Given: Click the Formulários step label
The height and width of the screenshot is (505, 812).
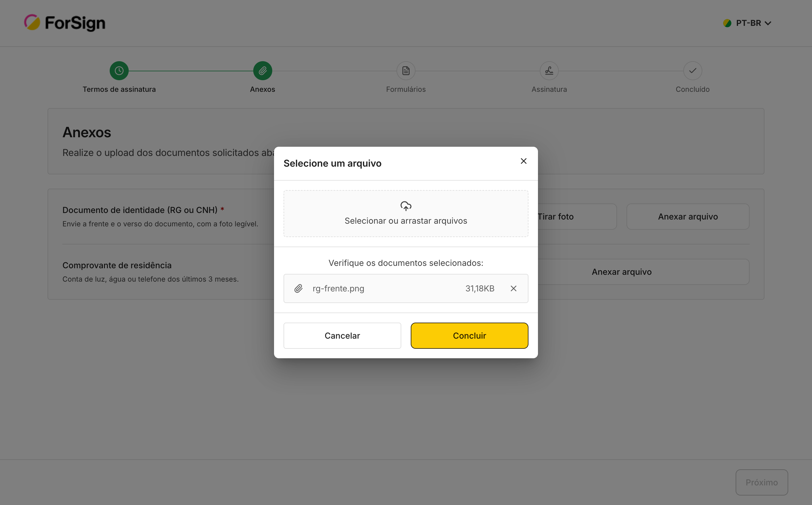Looking at the screenshot, I should pyautogui.click(x=406, y=89).
